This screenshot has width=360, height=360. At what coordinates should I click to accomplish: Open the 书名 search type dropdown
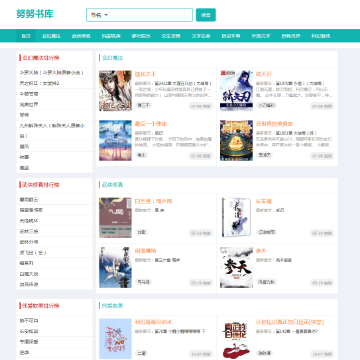tap(99, 15)
